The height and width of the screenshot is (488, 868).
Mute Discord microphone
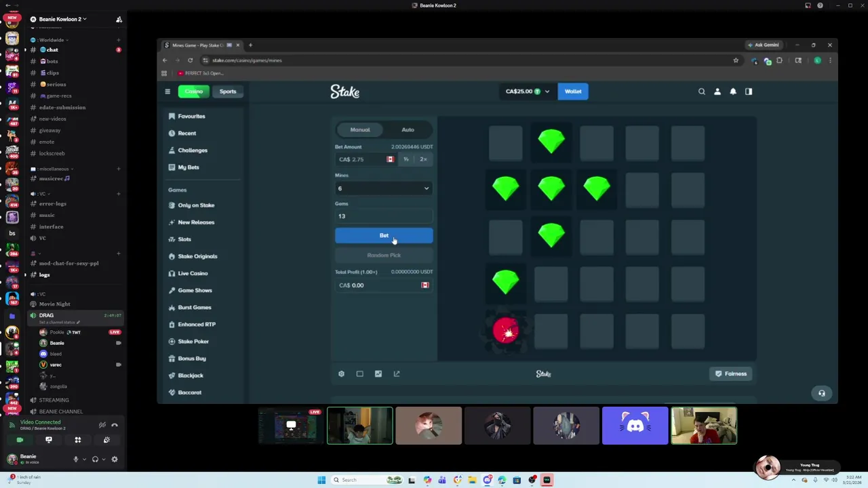coord(76,459)
